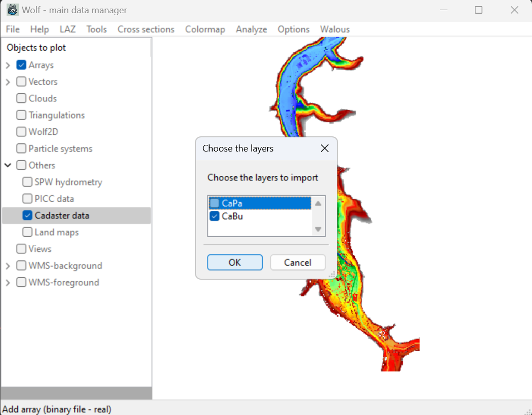Expand the WMS-background node
Viewport: 532px width, 415px height.
tap(8, 266)
